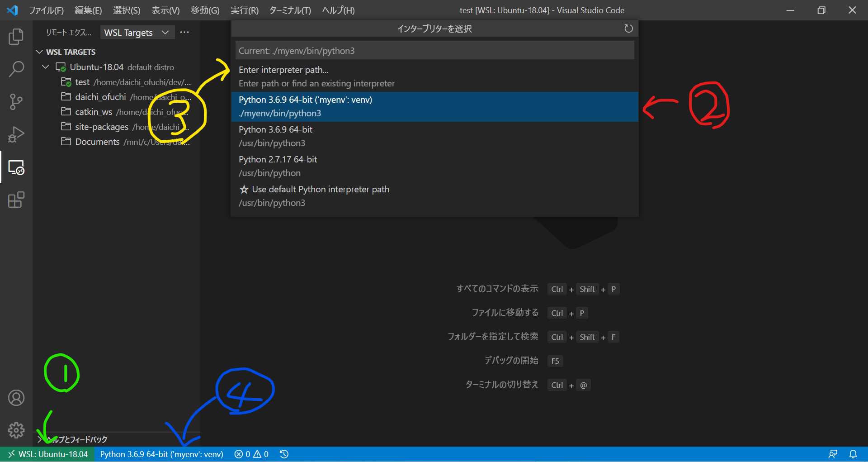Open the WSL Targets dropdown
Screen dimensions: 868x462
137,33
